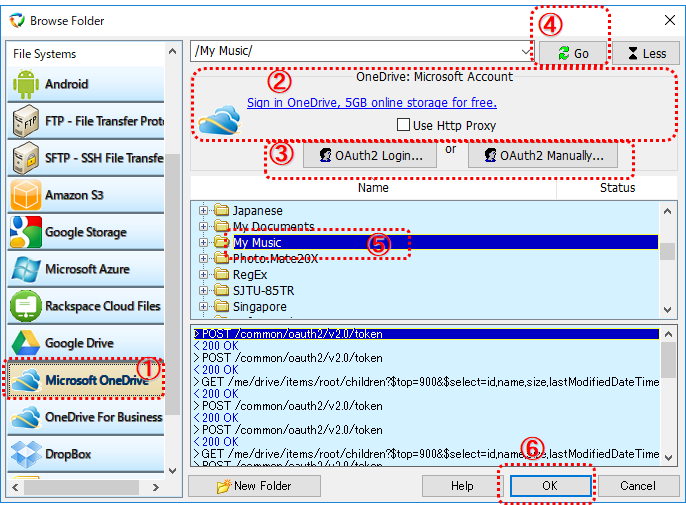Open the Help button

(462, 486)
